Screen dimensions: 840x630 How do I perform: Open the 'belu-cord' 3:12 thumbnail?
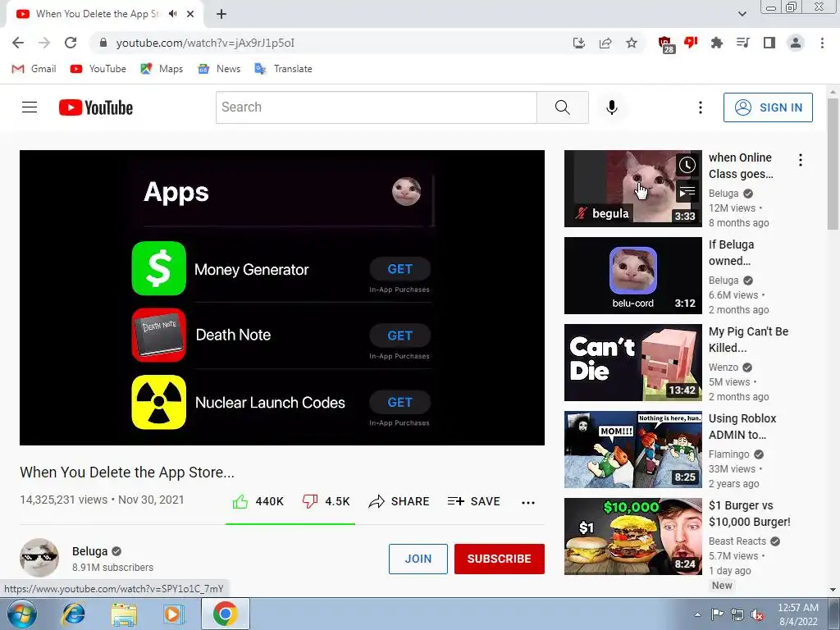[x=632, y=276]
